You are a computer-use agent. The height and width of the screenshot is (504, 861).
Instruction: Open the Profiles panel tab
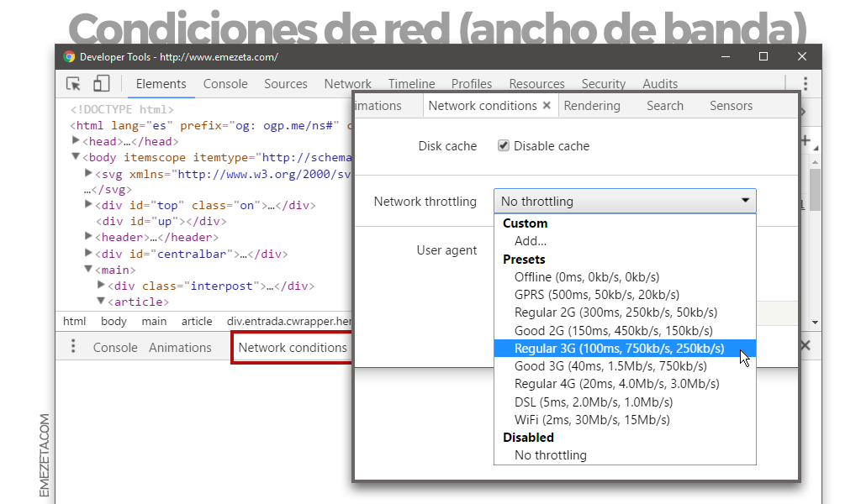(x=472, y=84)
